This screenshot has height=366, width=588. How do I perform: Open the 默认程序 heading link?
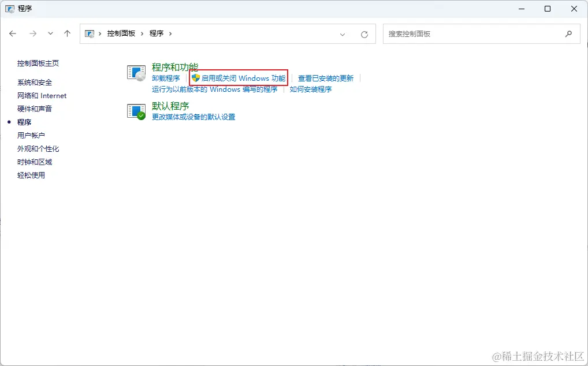(x=170, y=106)
